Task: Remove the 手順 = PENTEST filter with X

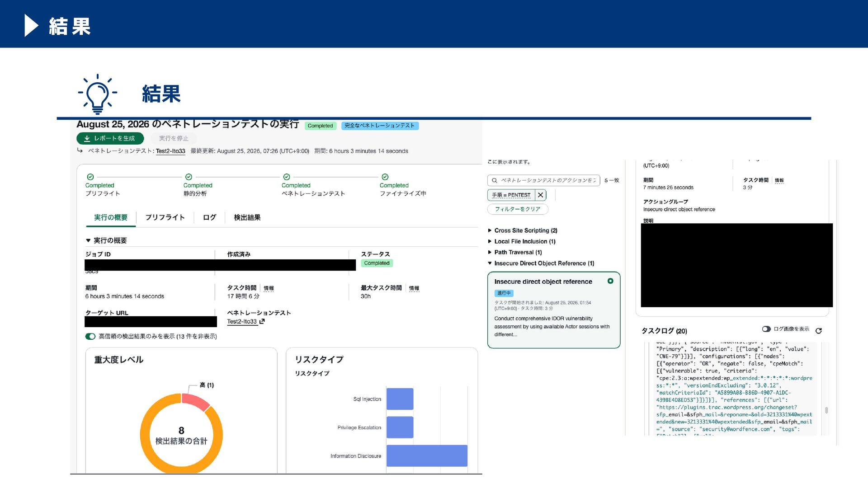Action: tap(540, 195)
